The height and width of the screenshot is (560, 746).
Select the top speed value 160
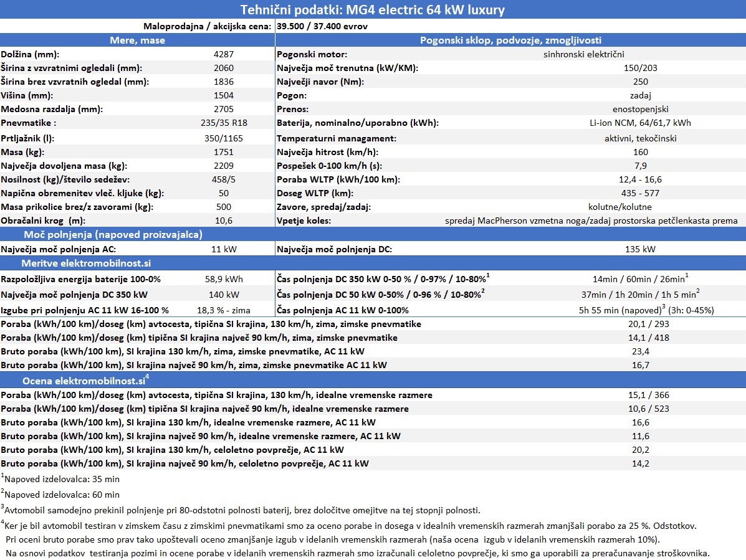click(x=641, y=152)
